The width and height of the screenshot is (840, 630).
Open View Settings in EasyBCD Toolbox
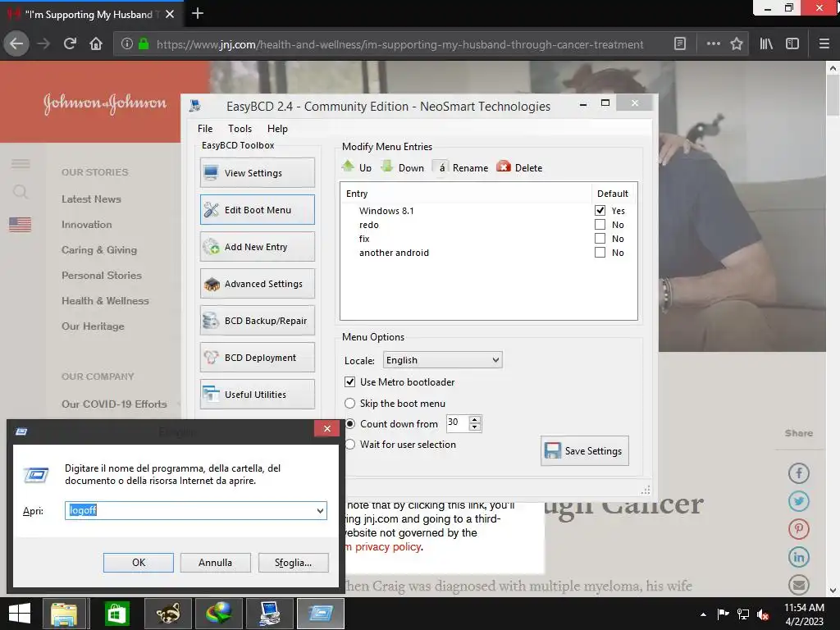[x=257, y=173]
